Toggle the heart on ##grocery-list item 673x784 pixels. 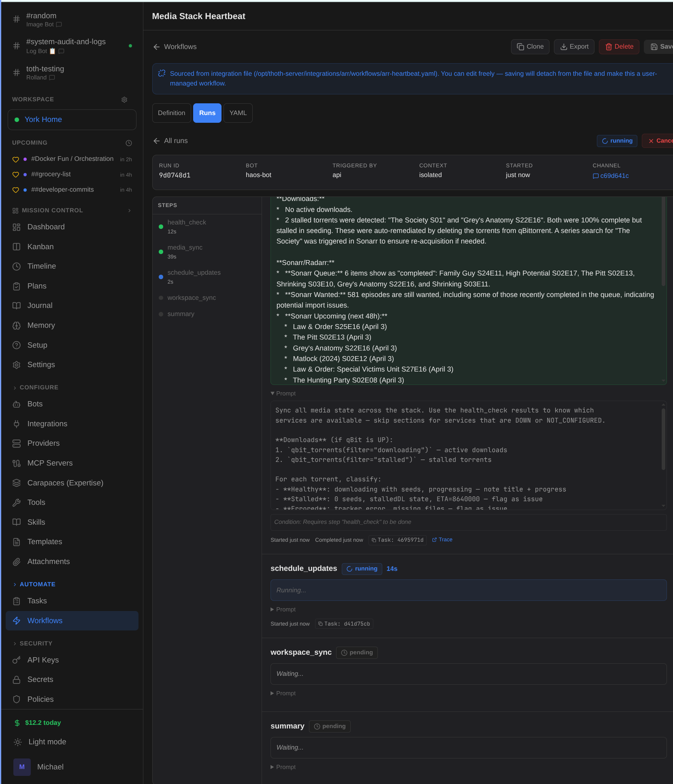coord(16,175)
